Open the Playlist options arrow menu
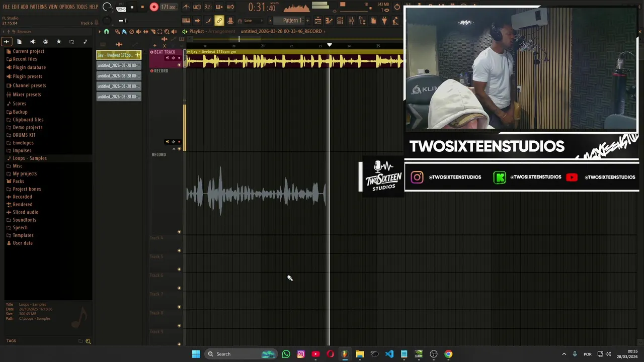This screenshot has height=362, width=644. (x=99, y=31)
